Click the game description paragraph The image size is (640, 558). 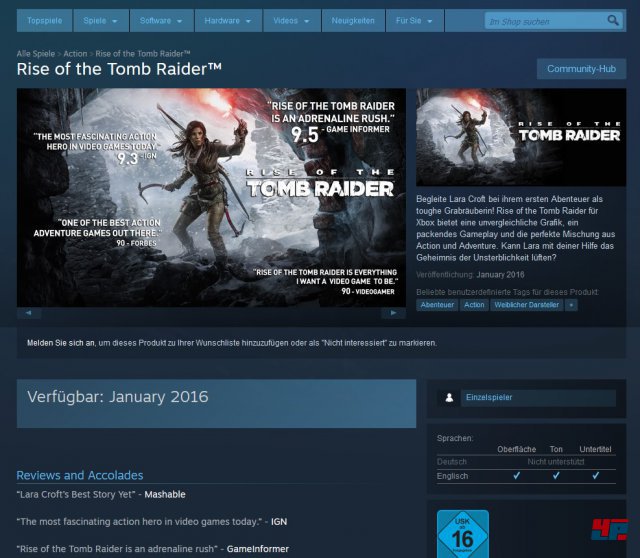516,228
